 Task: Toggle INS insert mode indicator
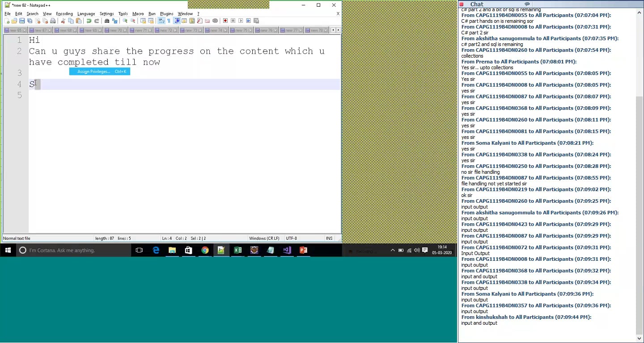[x=329, y=238]
